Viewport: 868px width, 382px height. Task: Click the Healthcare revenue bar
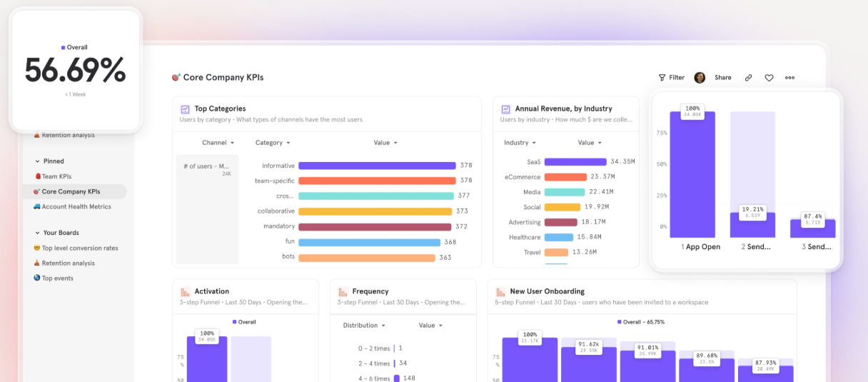click(x=559, y=237)
